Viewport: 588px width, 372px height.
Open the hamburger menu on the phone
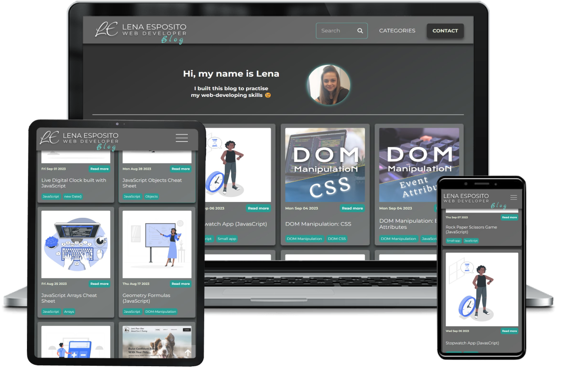[513, 198]
